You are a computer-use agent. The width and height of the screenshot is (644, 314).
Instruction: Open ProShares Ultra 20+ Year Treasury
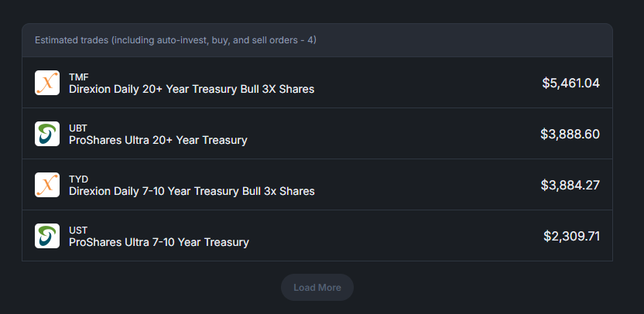(x=158, y=140)
